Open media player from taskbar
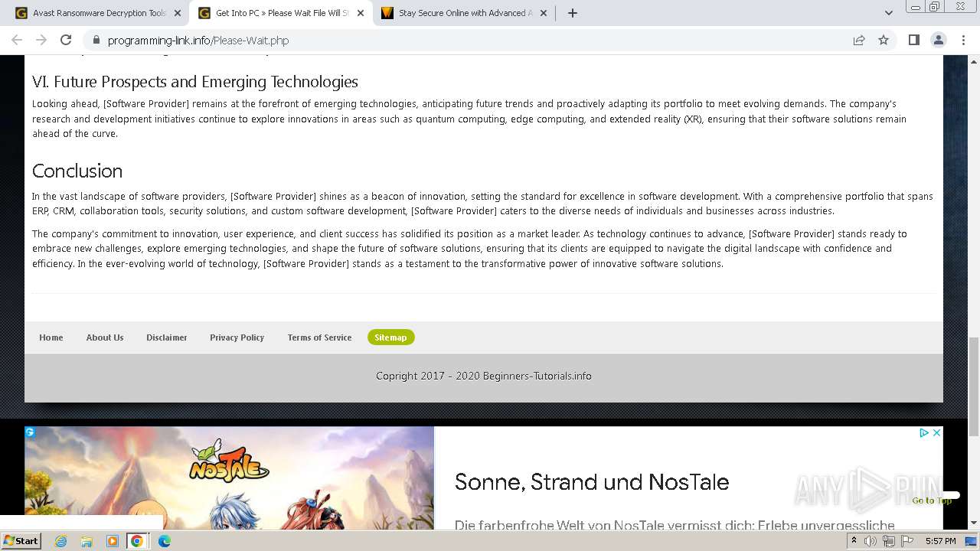The width and height of the screenshot is (980, 551). click(113, 541)
